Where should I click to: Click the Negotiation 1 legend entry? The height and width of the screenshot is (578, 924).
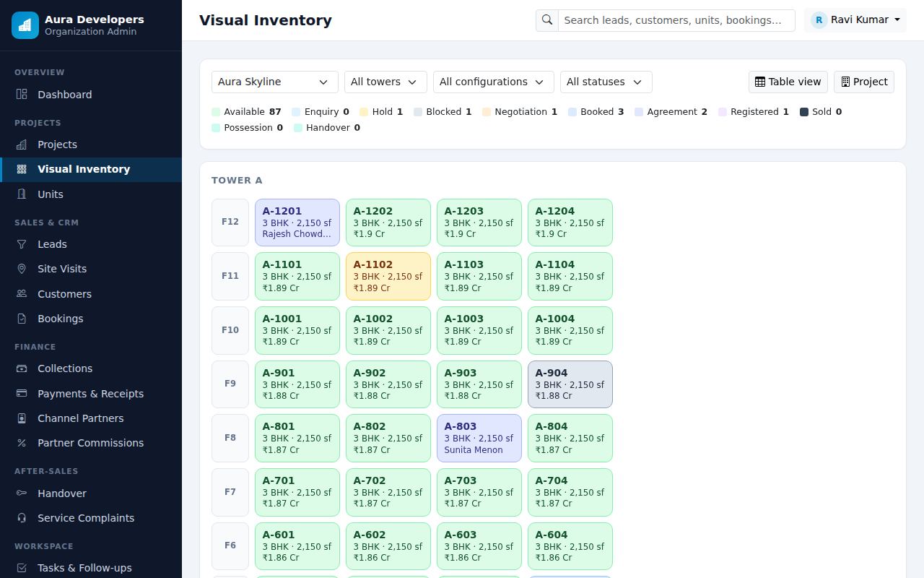520,112
